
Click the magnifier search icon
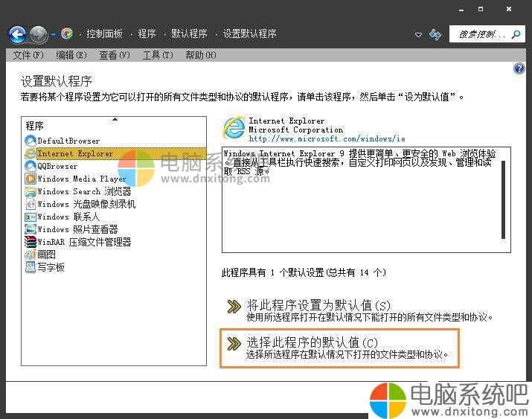[516, 34]
